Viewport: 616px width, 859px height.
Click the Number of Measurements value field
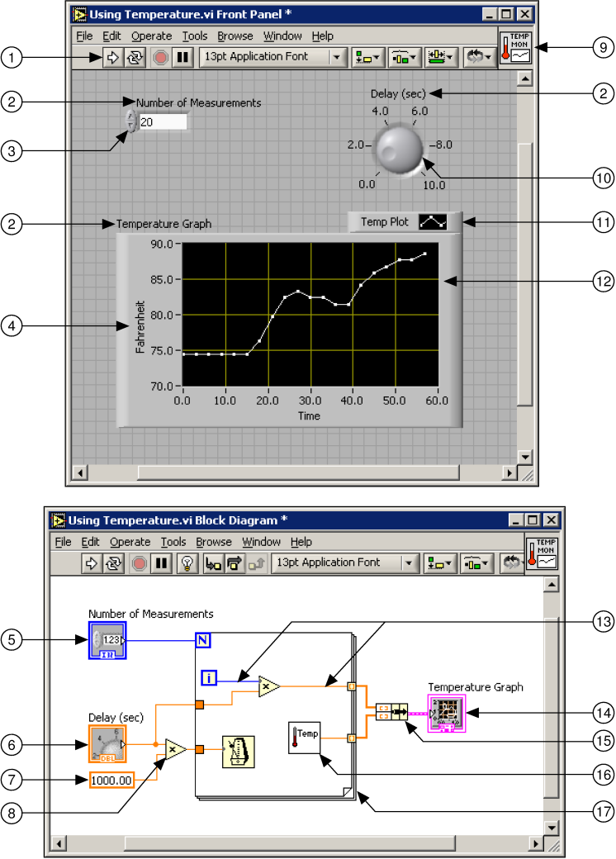162,122
